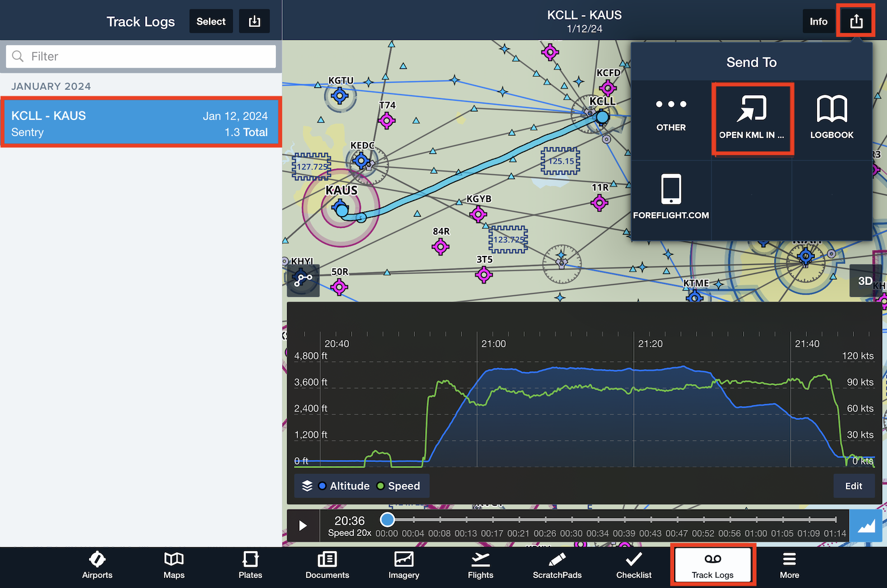Click the Select button
Screen dimensions: 887x588
[x=211, y=21]
